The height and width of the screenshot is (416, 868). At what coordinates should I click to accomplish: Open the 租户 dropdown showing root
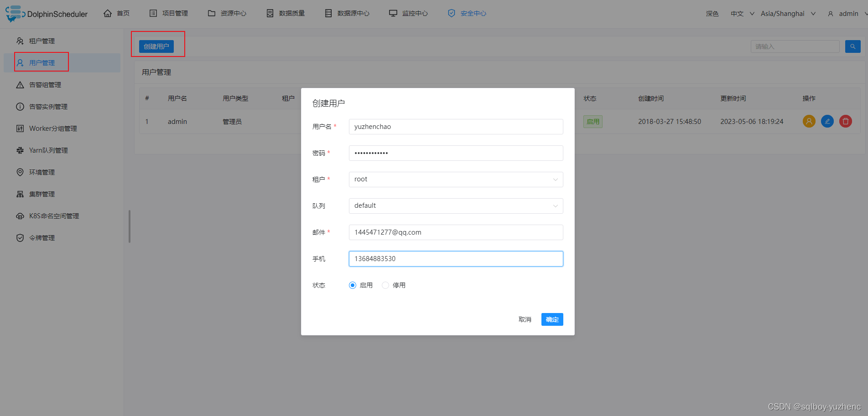(456, 180)
